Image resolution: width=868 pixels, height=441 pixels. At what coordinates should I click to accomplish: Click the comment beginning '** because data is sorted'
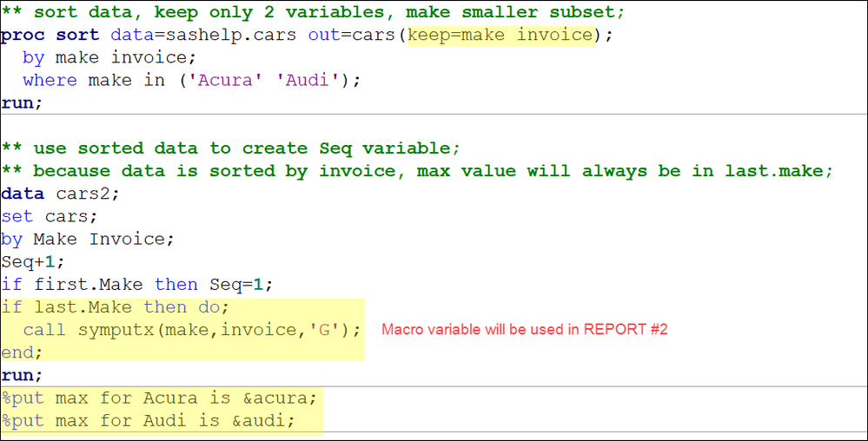tap(417, 171)
